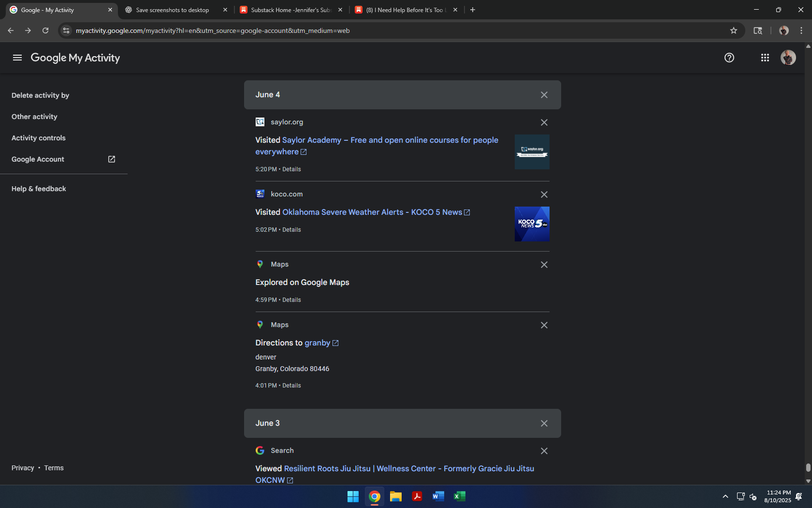Open a new browser tab

click(x=473, y=10)
